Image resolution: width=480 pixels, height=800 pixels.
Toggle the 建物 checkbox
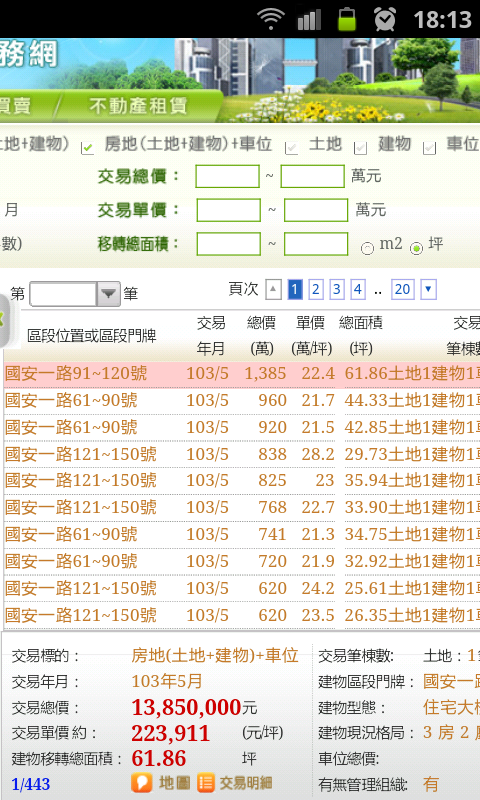361,148
